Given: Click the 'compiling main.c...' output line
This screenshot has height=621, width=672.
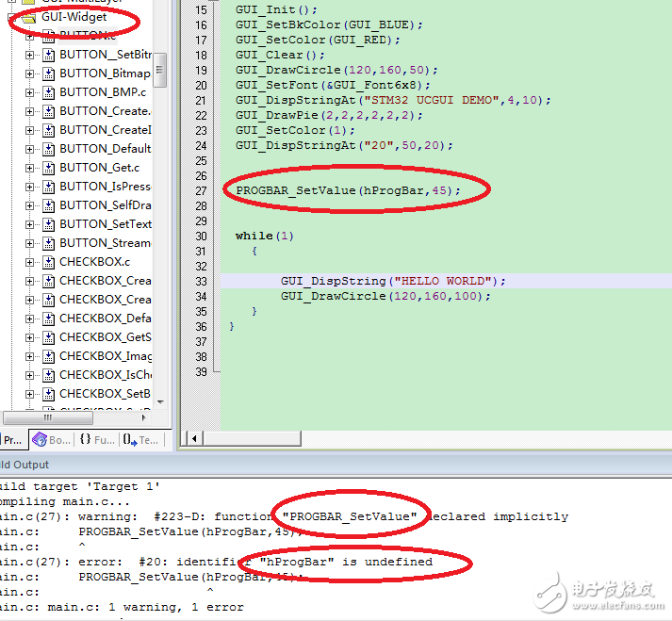Looking at the screenshot, I should pos(65,501).
